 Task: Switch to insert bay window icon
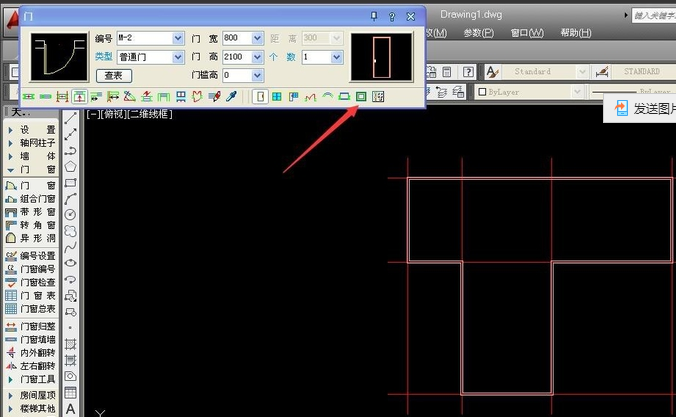pyautogui.click(x=344, y=97)
